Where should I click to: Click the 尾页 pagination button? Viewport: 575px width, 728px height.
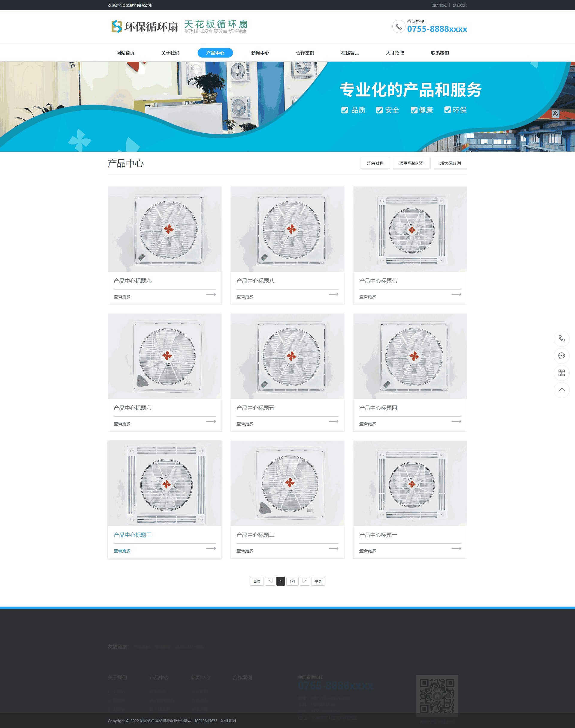[x=318, y=581]
